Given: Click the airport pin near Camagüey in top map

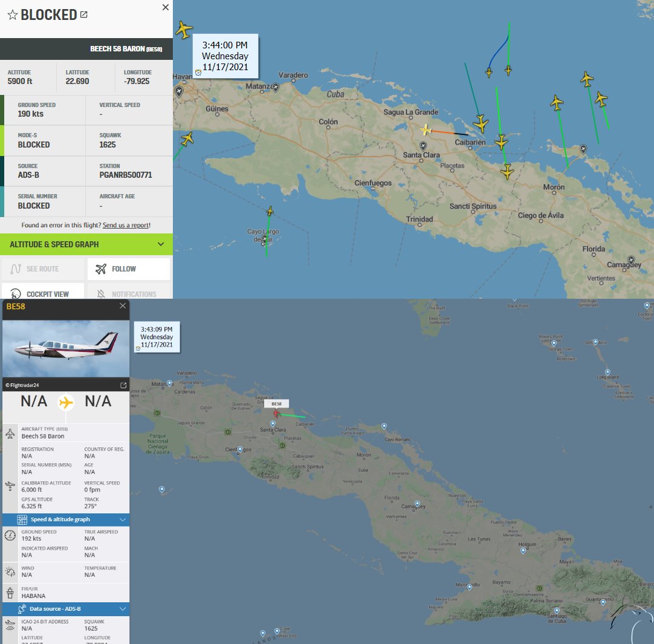Looking at the screenshot, I should 631,260.
